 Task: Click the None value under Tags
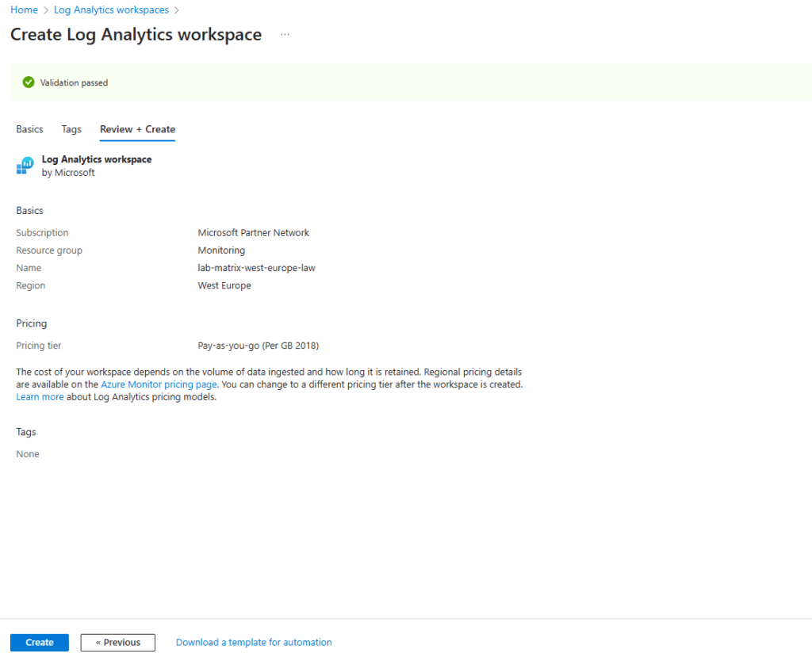click(28, 454)
